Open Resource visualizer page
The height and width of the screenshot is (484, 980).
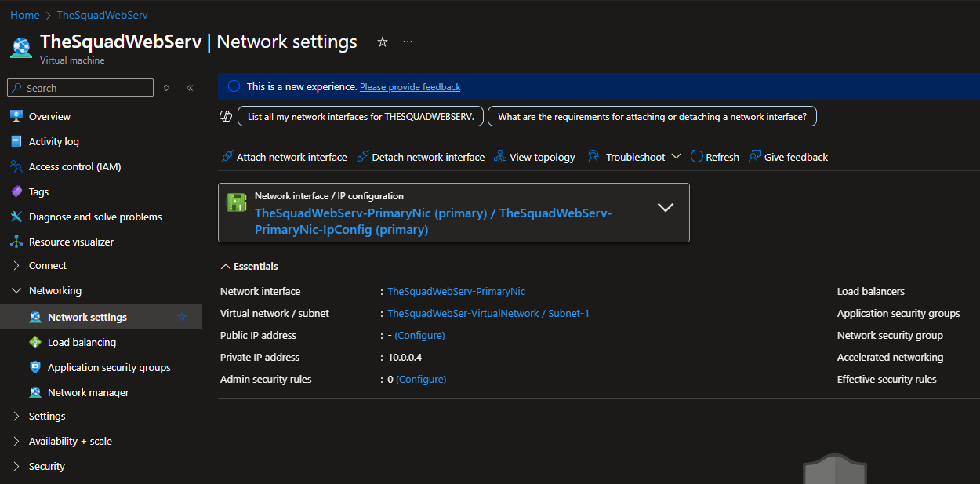71,242
